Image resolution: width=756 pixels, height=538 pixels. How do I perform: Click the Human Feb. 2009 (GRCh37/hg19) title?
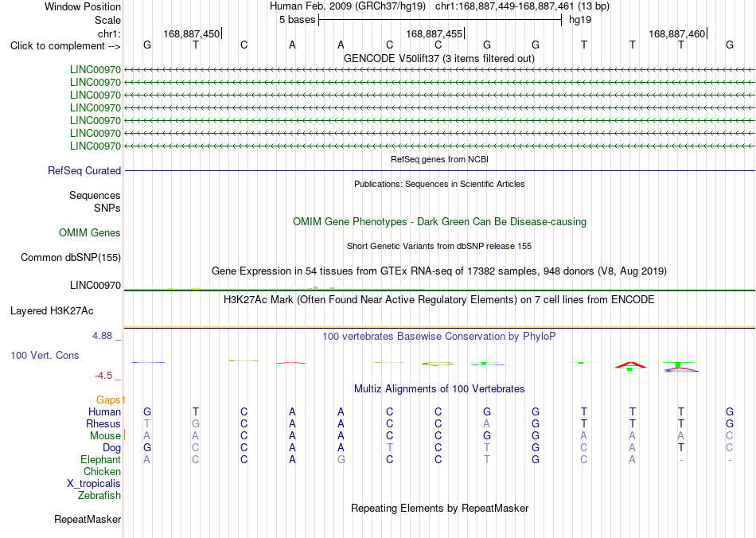(348, 6)
